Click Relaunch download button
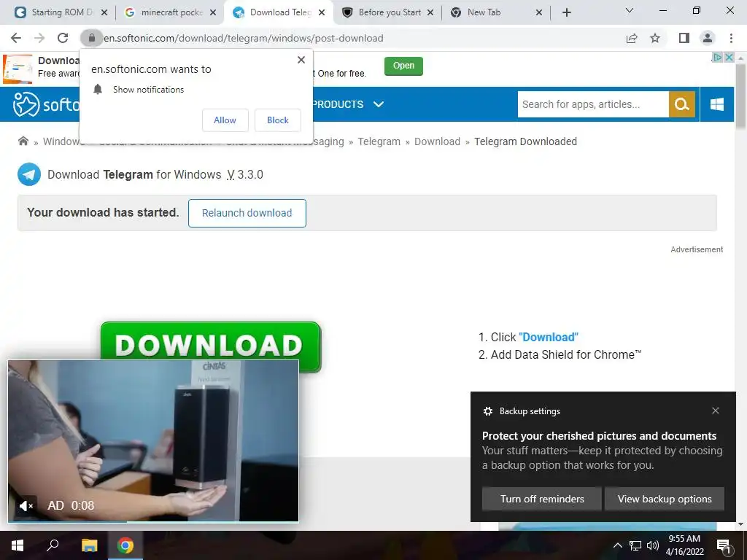 pyautogui.click(x=247, y=213)
